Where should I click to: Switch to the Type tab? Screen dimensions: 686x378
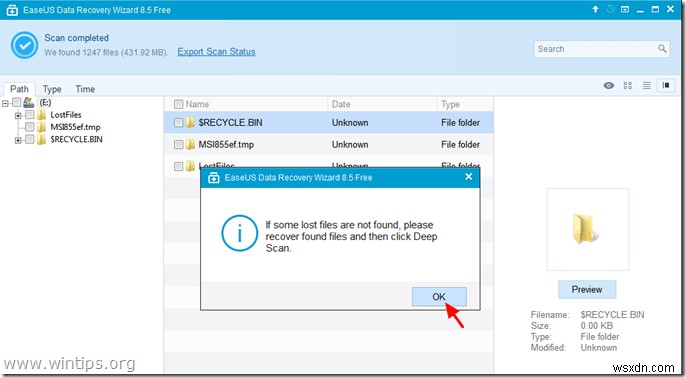click(x=52, y=89)
